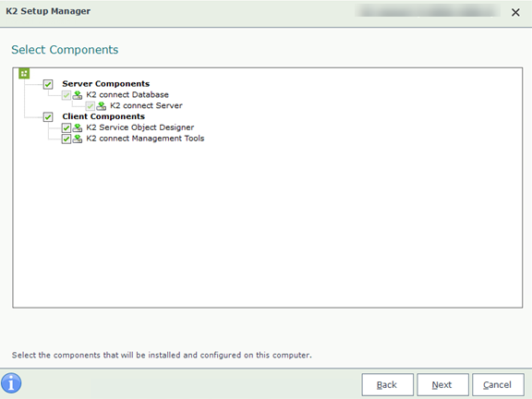Click the K2 Service Object Designer install icon
Image resolution: width=532 pixels, height=399 pixels.
click(x=78, y=127)
